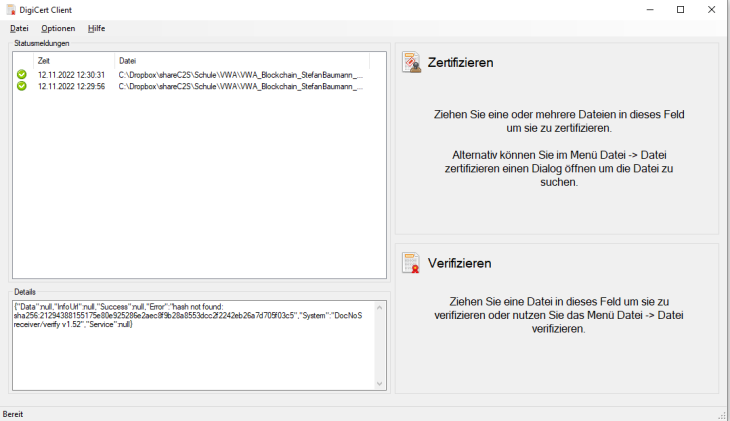
Task: Sort status messages by Zeit column
Action: point(74,61)
